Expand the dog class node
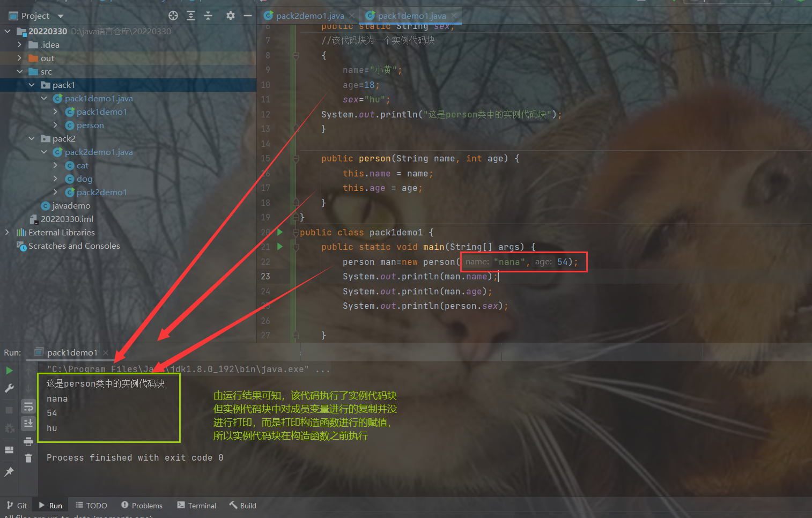 [x=55, y=179]
